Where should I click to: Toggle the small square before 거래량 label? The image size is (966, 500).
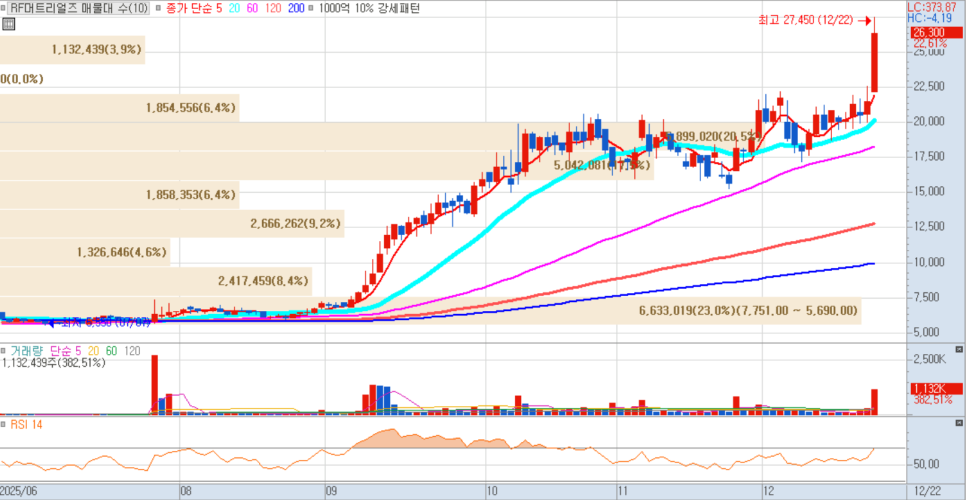(x=3, y=350)
